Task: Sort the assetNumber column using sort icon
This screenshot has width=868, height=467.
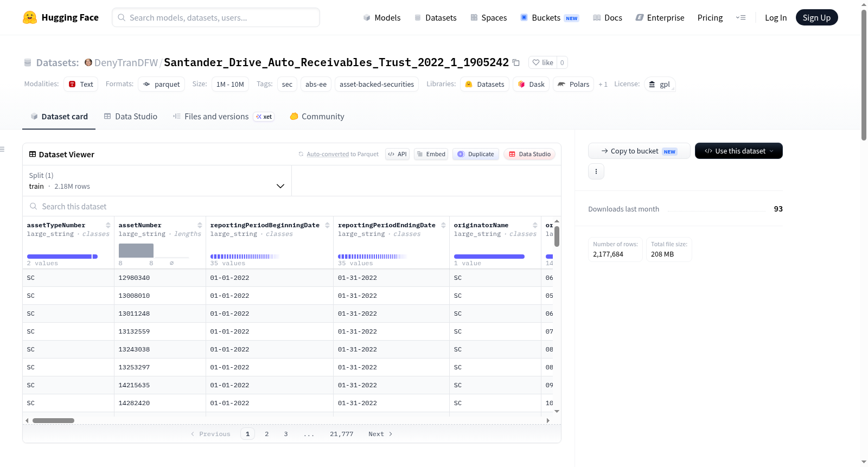Action: (x=200, y=225)
